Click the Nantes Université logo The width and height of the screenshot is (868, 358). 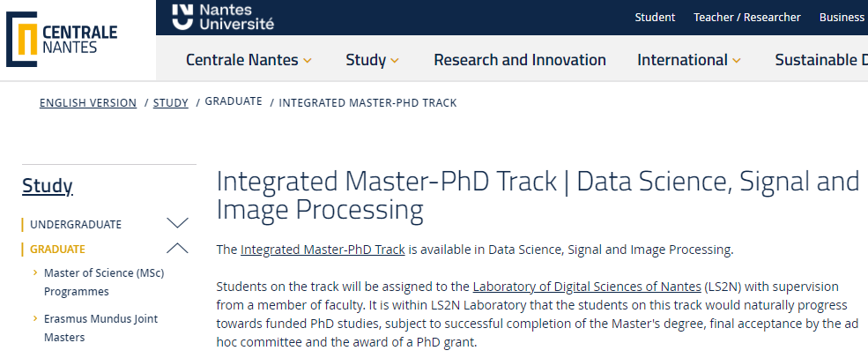click(x=223, y=17)
